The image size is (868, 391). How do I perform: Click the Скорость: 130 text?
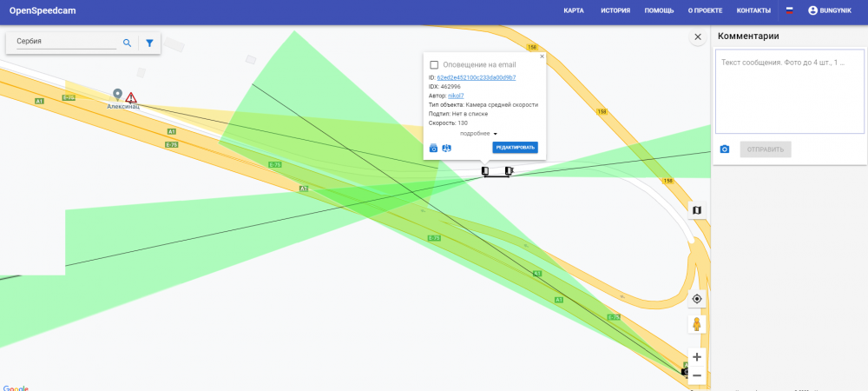(x=448, y=123)
